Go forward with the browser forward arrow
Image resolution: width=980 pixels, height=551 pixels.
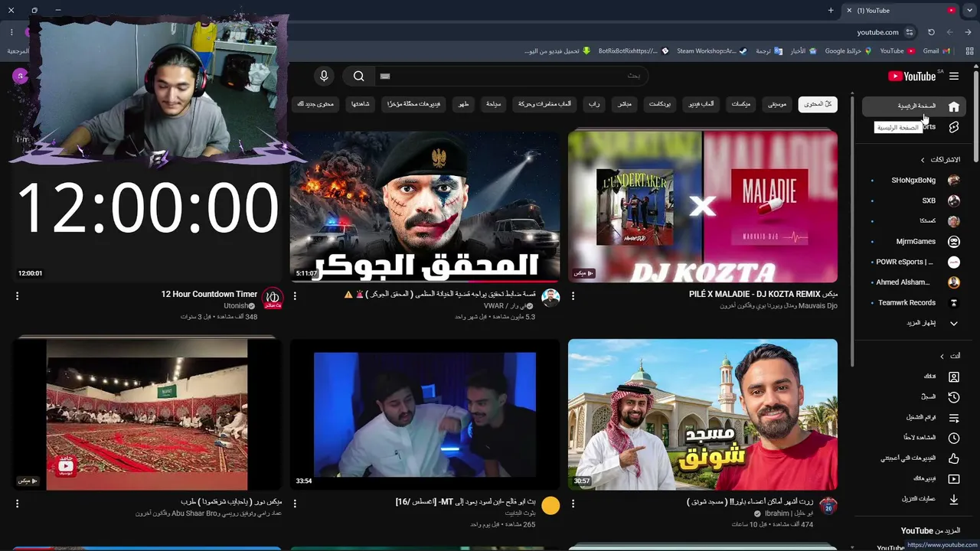pyautogui.click(x=950, y=32)
